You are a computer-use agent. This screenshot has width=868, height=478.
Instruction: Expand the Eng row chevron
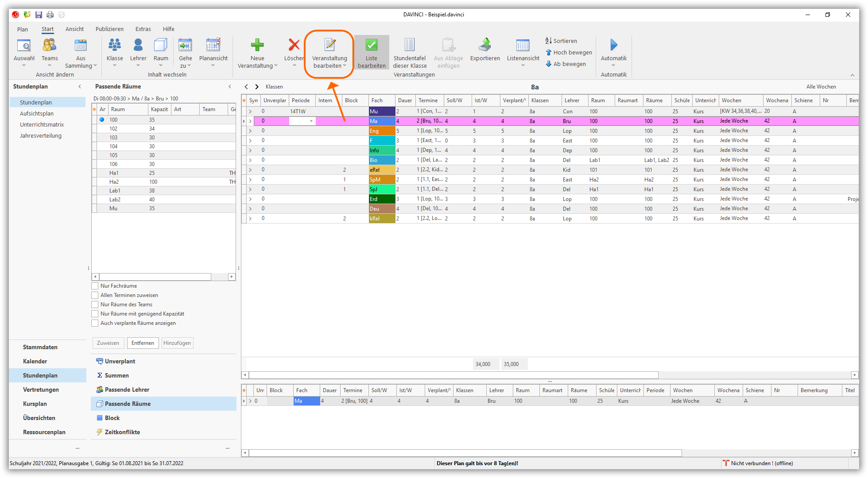pyautogui.click(x=250, y=131)
